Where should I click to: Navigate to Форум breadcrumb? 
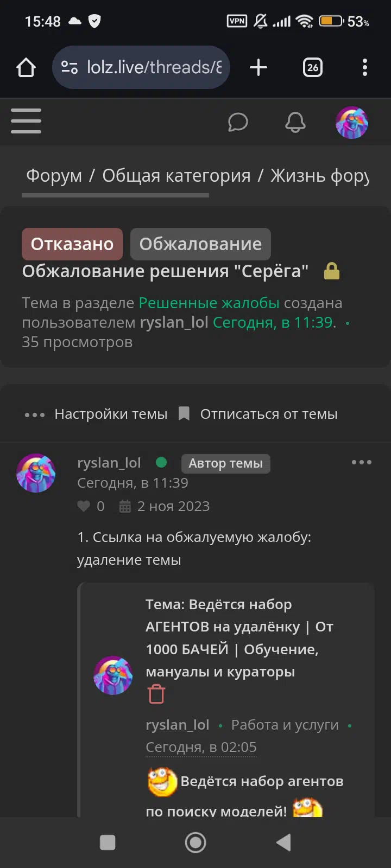coord(54,175)
